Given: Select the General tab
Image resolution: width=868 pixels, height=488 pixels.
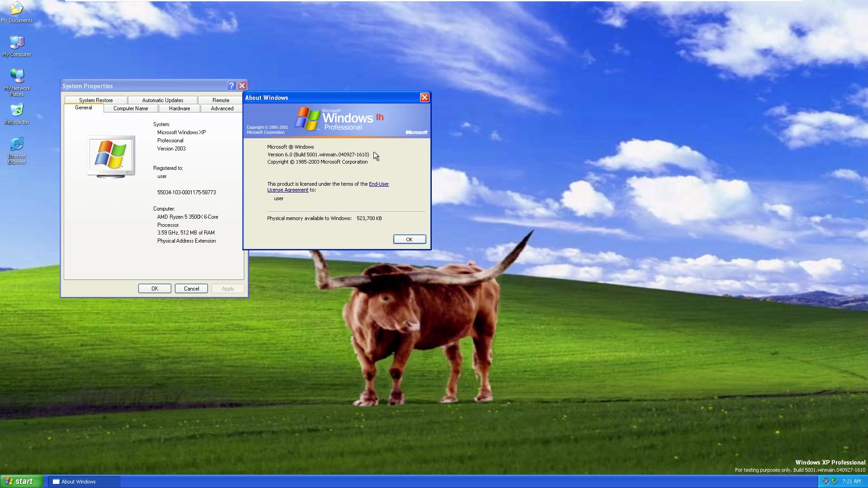Looking at the screenshot, I should point(84,108).
